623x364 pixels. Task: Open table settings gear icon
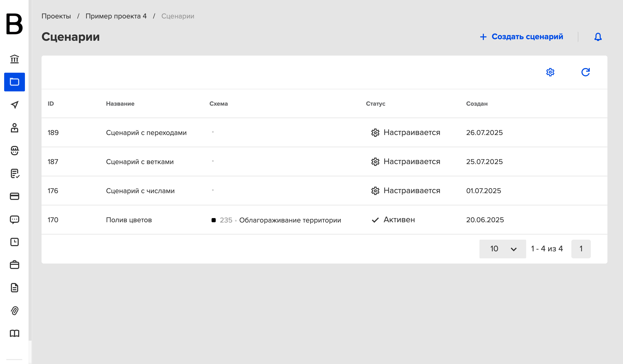tap(550, 72)
